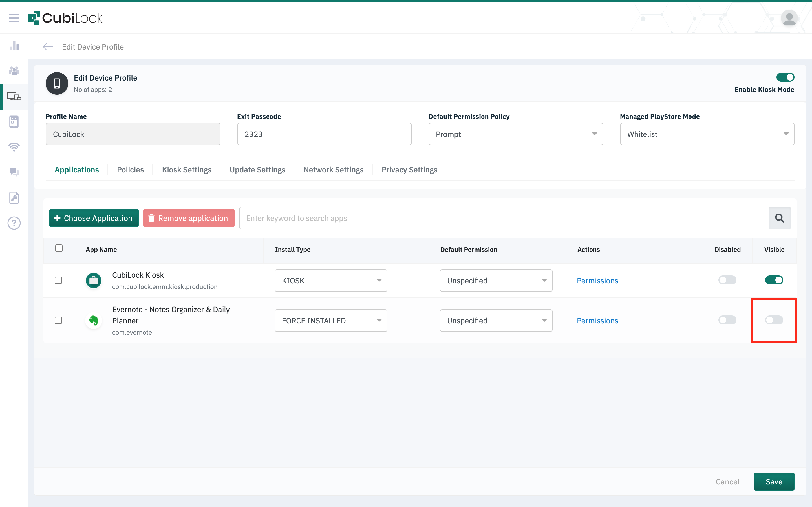Open the hamburger menu icon
Screen dimensions: 812x507
point(14,18)
